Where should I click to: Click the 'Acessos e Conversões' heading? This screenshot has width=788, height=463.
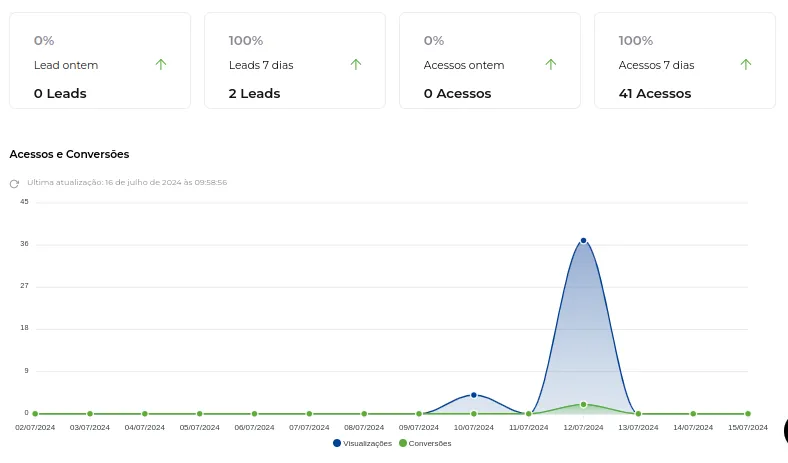tap(69, 154)
